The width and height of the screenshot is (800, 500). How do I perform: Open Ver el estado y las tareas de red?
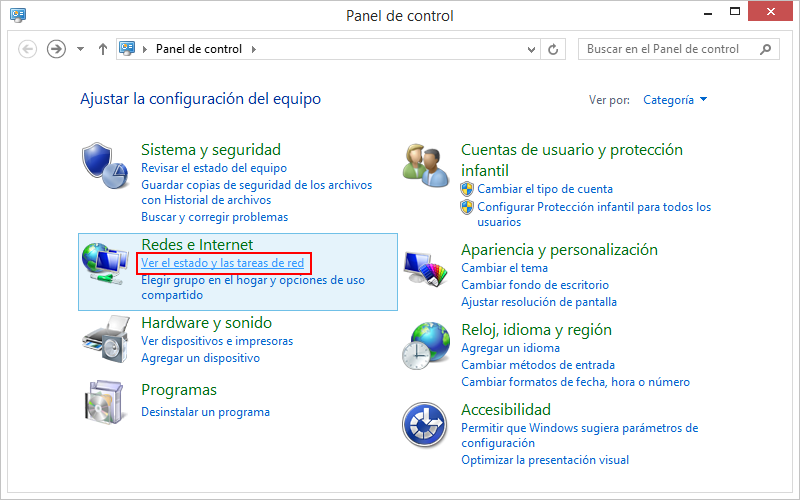click(x=222, y=263)
